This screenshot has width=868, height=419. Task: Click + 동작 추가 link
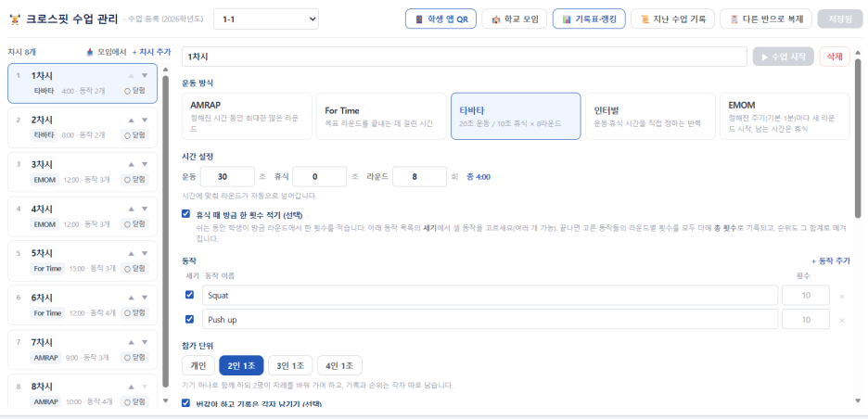click(830, 261)
